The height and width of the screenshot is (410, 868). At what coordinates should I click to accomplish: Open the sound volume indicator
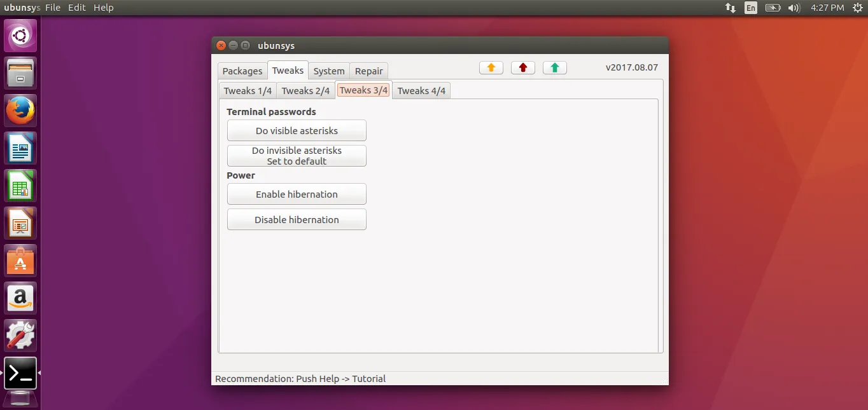coord(794,8)
